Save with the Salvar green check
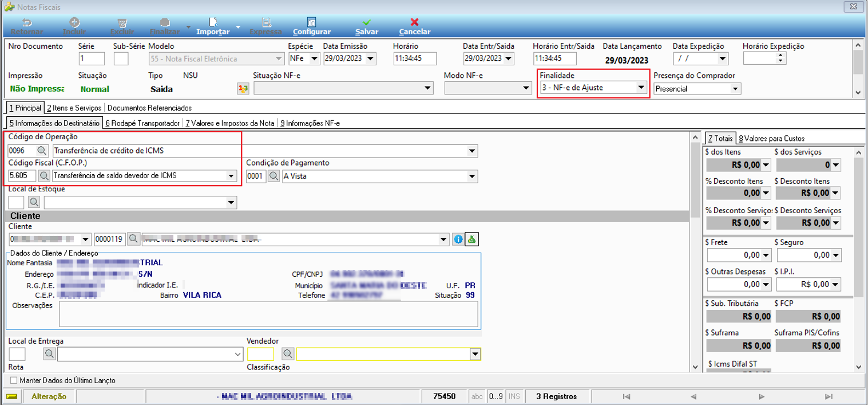 (x=367, y=22)
